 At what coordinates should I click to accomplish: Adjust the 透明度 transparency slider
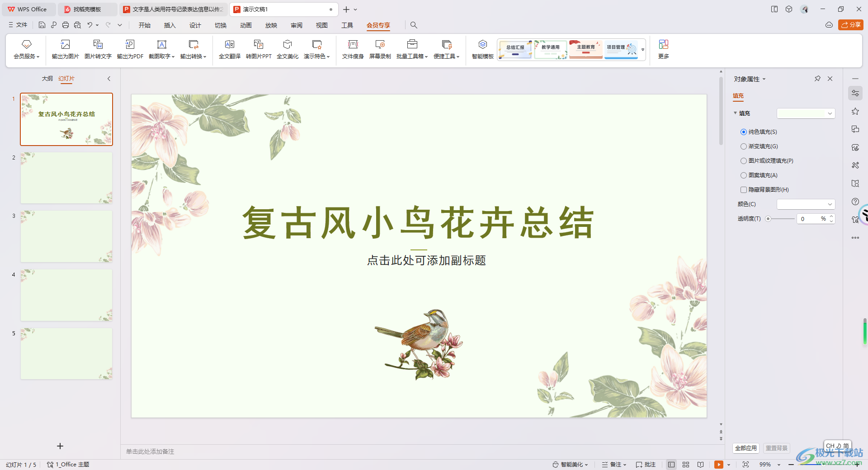(x=768, y=219)
